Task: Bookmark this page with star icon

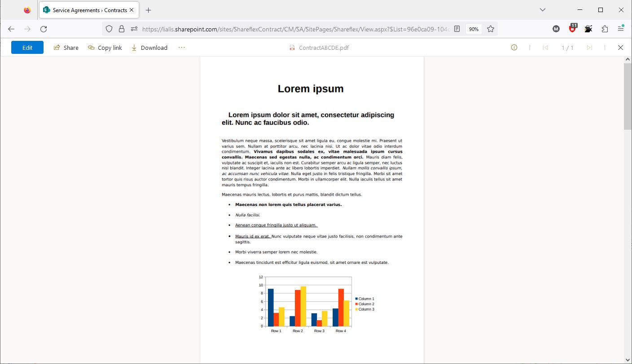Action: click(x=491, y=29)
